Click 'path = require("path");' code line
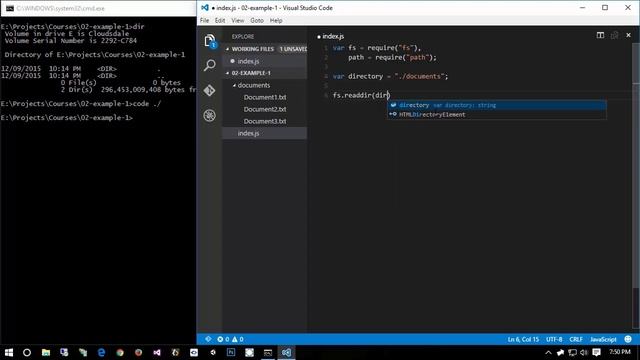The image size is (640, 360). pyautogui.click(x=392, y=58)
